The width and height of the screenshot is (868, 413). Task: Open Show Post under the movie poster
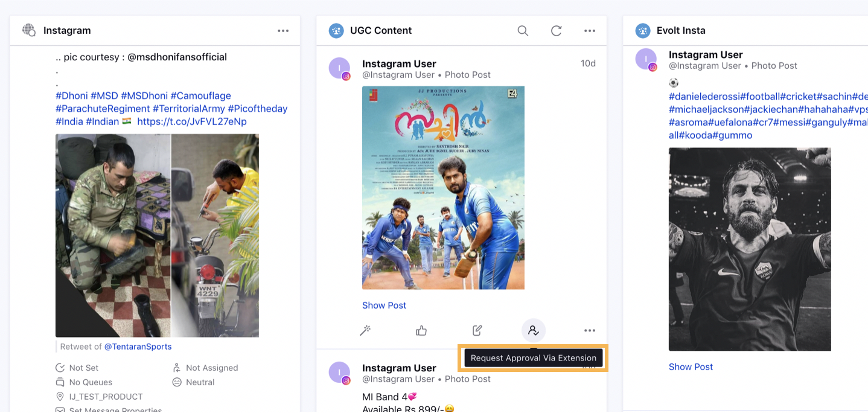[x=384, y=306]
